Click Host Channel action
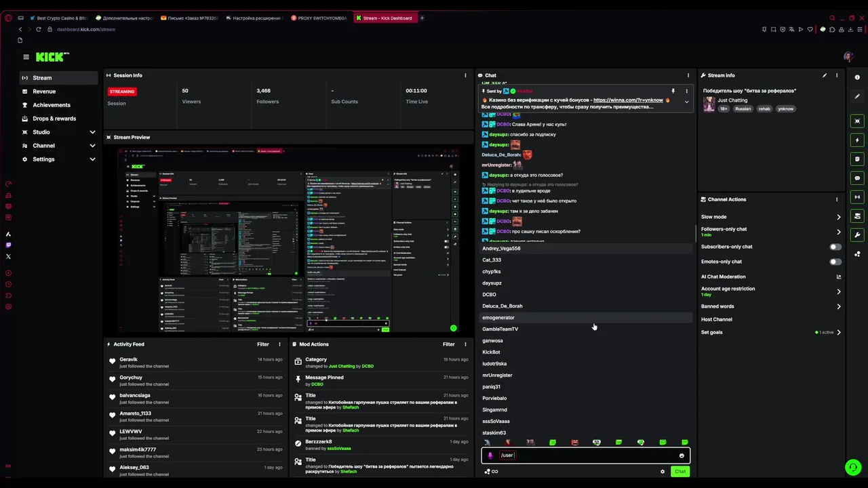Screen dimensions: 868x488 tap(717, 319)
